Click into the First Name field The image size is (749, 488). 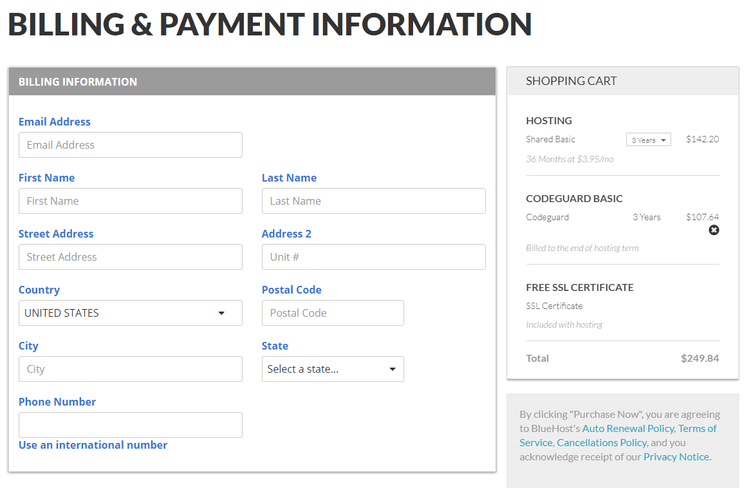(x=130, y=201)
